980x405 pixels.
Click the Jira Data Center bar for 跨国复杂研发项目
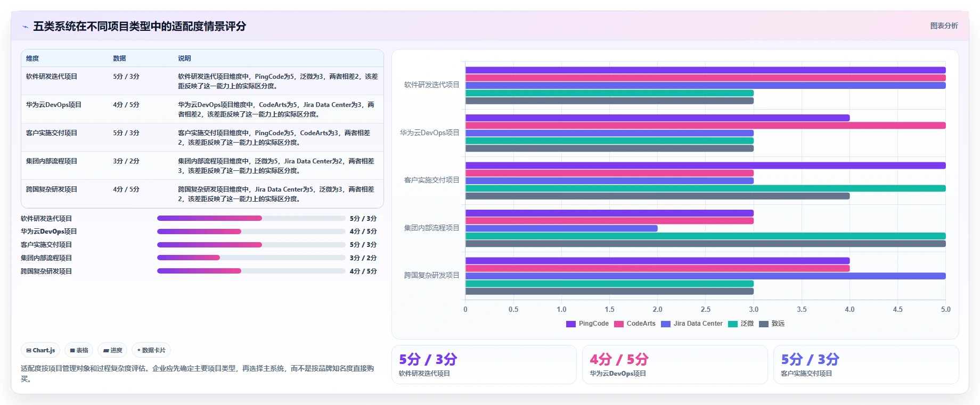click(x=706, y=276)
